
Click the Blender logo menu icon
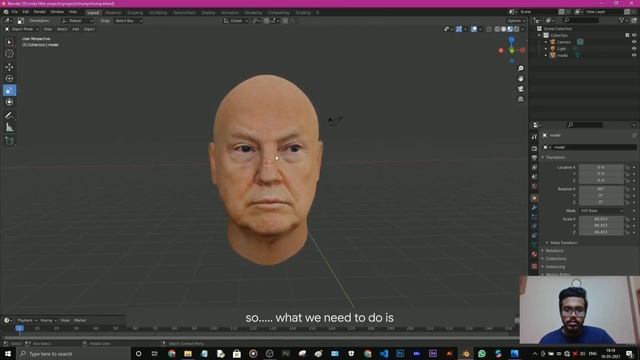coord(6,12)
